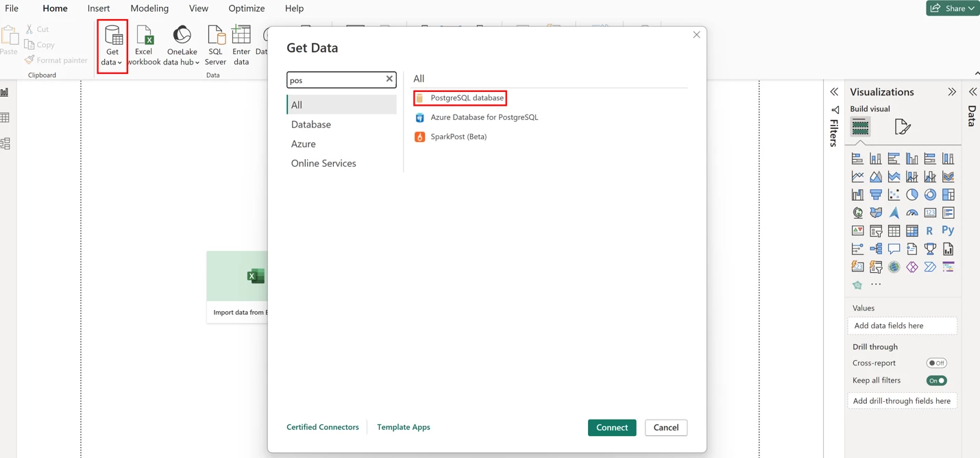Open the Template Apps link
The width and height of the screenshot is (980, 458).
pyautogui.click(x=404, y=427)
